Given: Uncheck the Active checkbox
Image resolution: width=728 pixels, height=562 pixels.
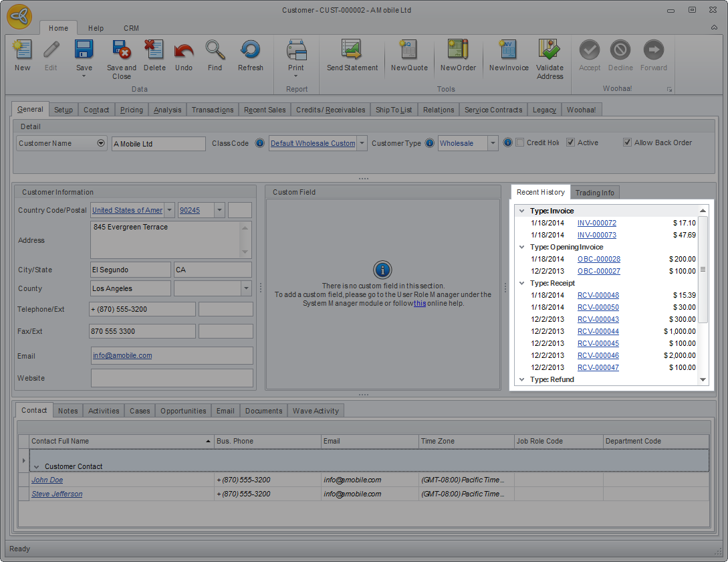Looking at the screenshot, I should [x=570, y=143].
